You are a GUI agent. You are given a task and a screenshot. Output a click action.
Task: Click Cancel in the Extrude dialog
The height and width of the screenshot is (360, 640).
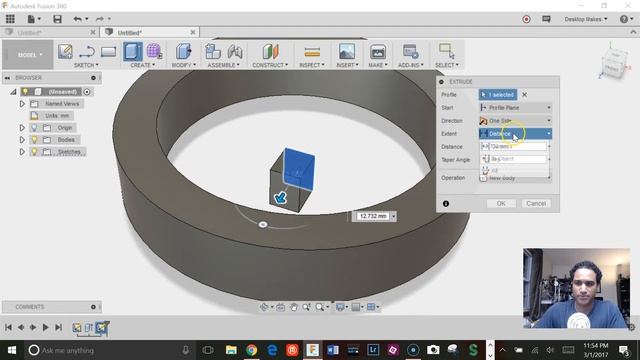coord(536,203)
